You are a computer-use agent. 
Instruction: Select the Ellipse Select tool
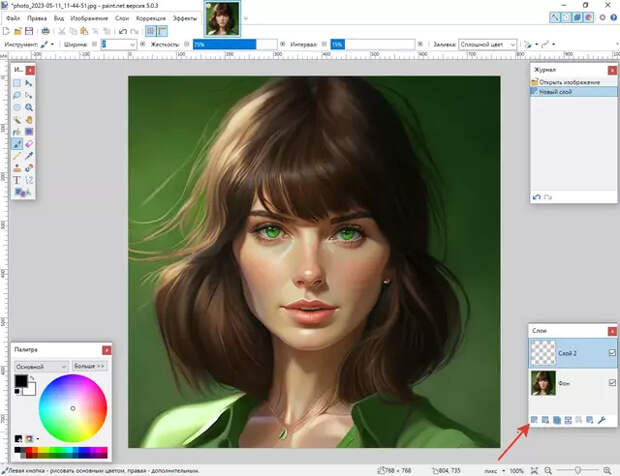click(17, 108)
